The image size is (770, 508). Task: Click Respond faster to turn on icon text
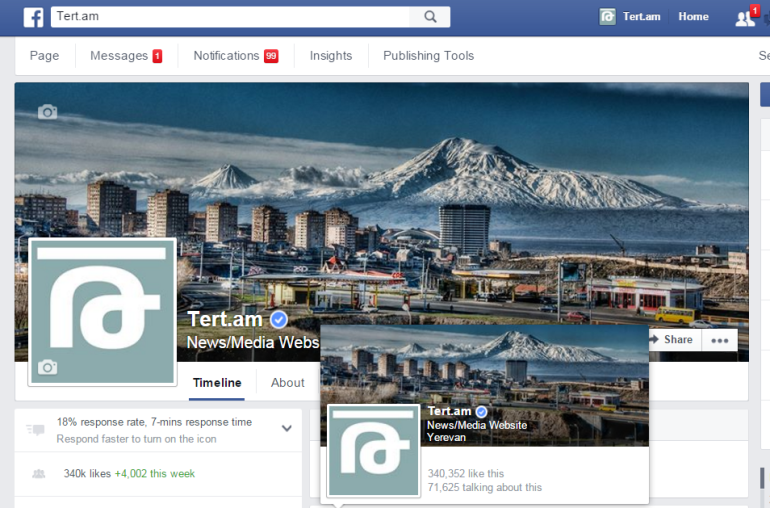pos(136,439)
